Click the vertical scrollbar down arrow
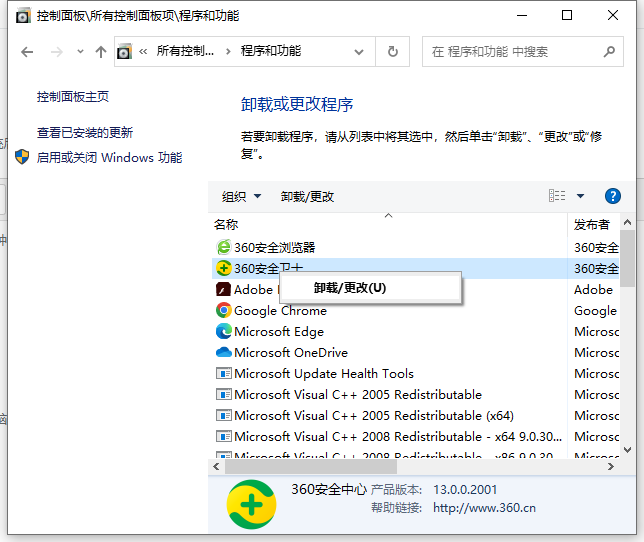The image size is (644, 542). [627, 450]
